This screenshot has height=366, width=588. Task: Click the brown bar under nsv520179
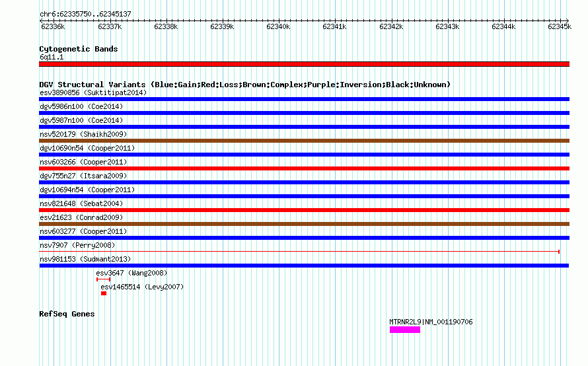point(304,141)
